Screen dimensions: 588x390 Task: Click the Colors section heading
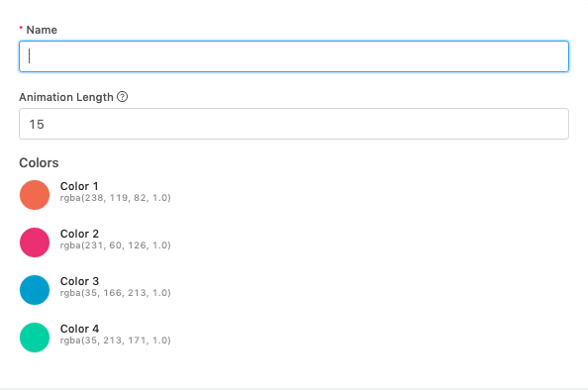[x=39, y=162]
